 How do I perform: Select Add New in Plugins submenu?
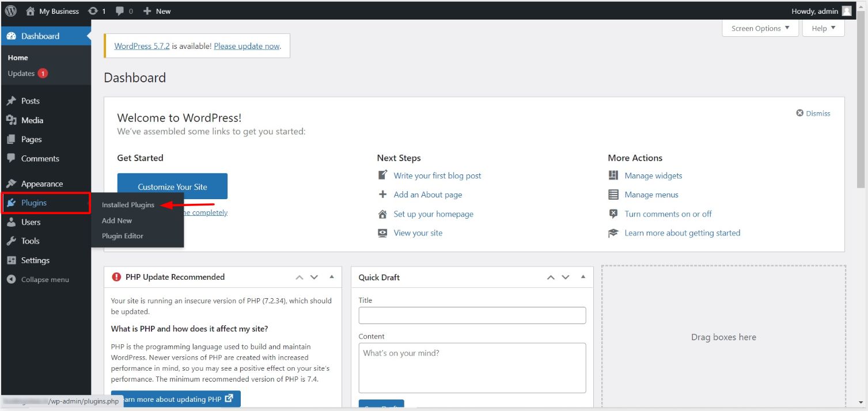pyautogui.click(x=117, y=220)
